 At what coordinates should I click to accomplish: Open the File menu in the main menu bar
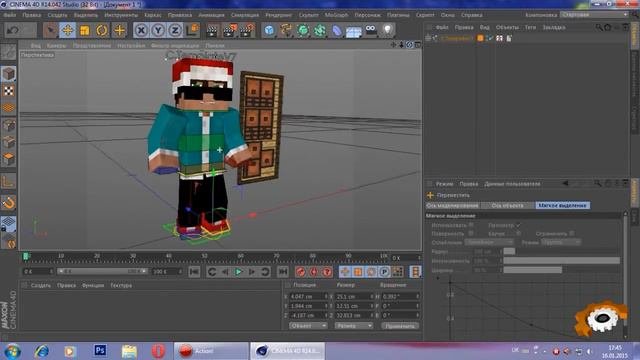(x=10, y=15)
